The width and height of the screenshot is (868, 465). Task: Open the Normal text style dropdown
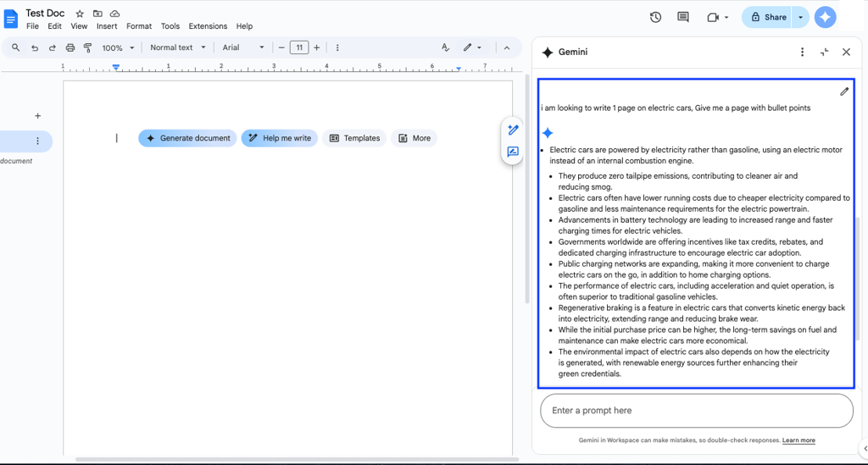point(178,47)
